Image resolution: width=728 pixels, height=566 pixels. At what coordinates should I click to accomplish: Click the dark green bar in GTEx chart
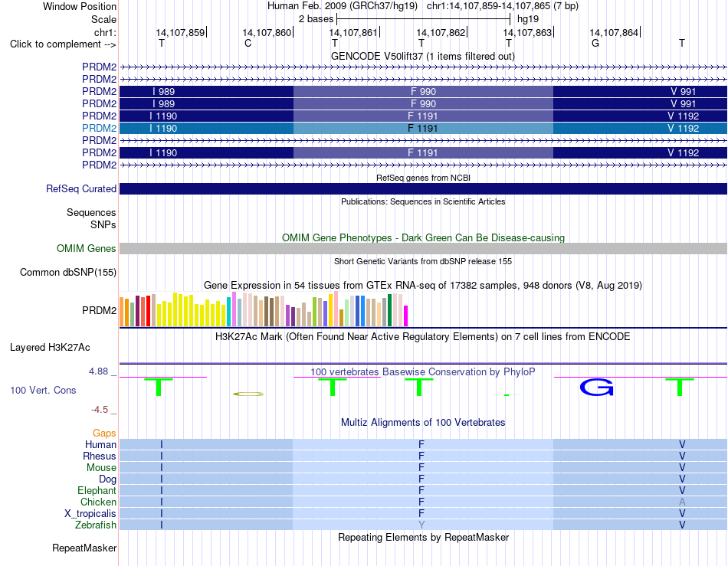pyautogui.click(x=389, y=310)
